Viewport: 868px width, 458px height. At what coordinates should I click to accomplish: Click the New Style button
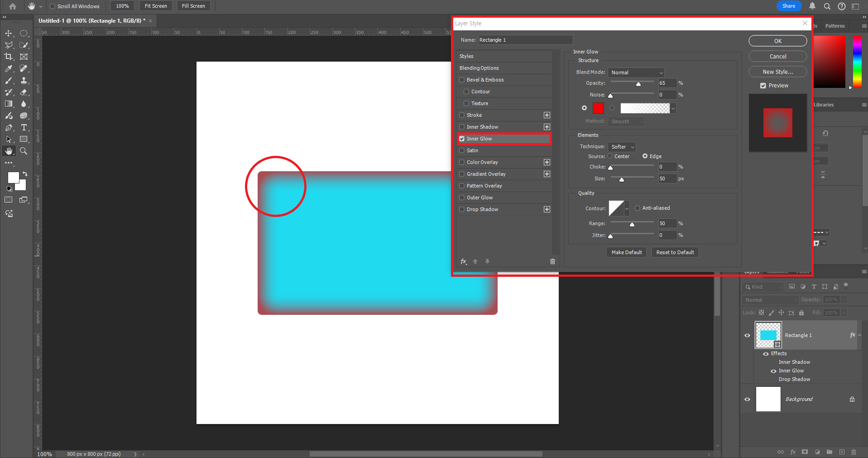pos(777,72)
